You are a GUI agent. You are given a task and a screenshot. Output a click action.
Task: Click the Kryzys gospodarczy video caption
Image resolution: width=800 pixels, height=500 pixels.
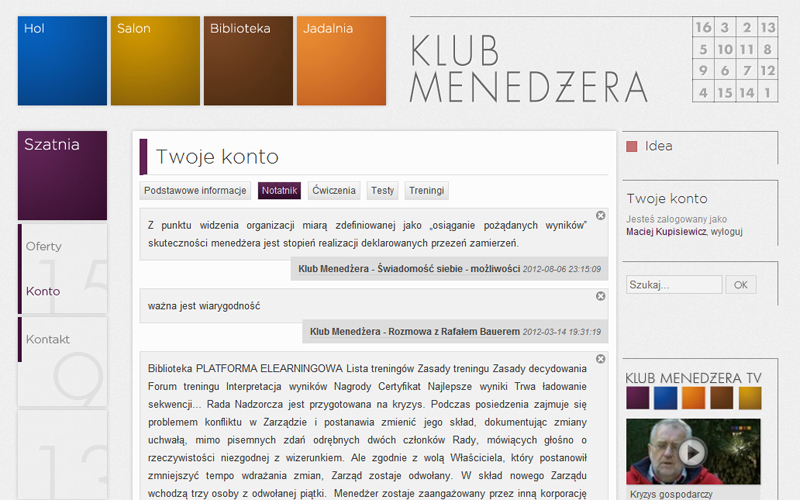(x=671, y=494)
